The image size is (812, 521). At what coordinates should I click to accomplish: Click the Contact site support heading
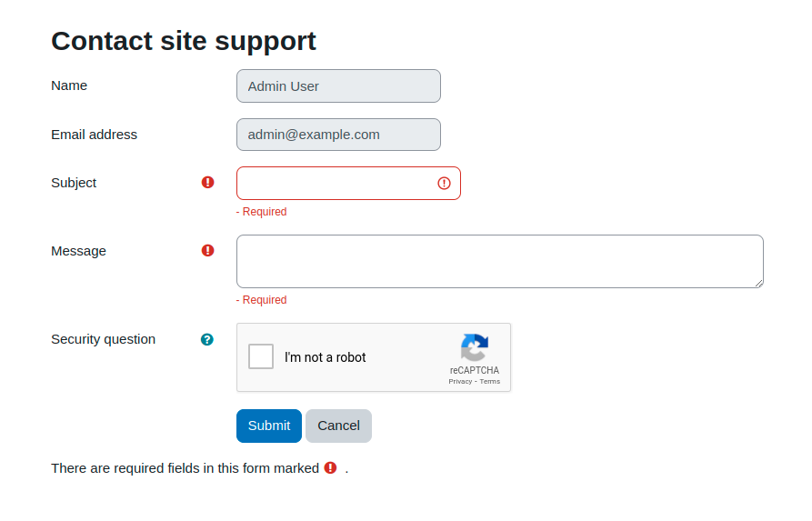(184, 42)
